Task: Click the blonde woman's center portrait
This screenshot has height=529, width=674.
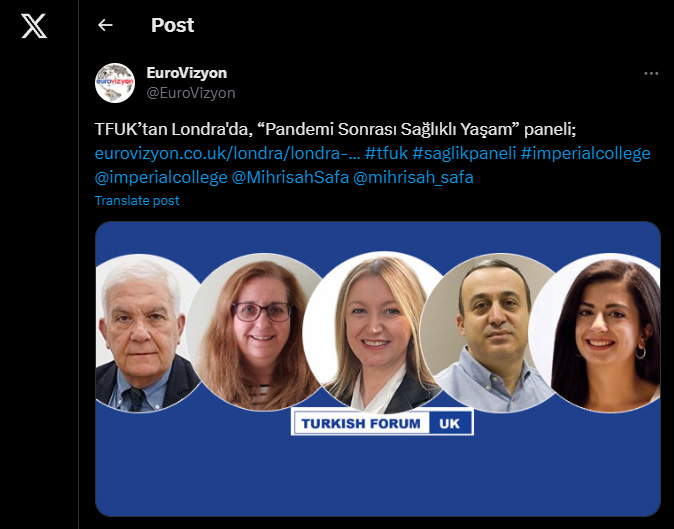Action: pyautogui.click(x=374, y=333)
